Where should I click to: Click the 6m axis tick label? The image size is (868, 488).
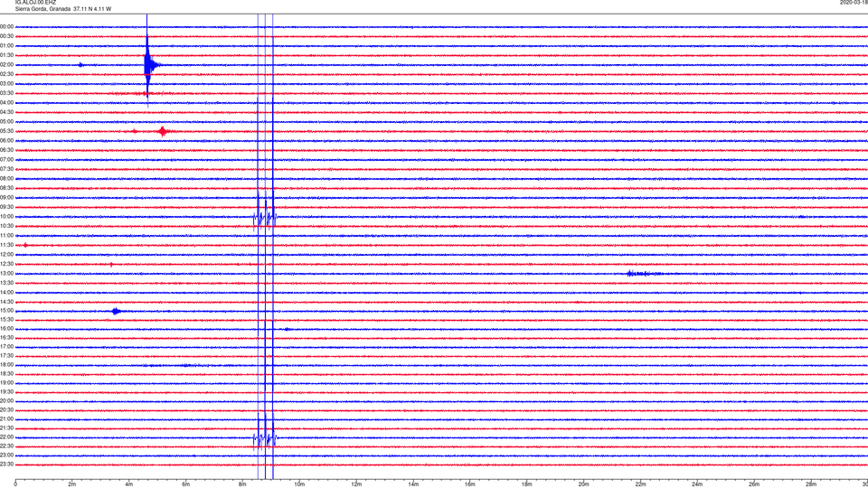[186, 484]
